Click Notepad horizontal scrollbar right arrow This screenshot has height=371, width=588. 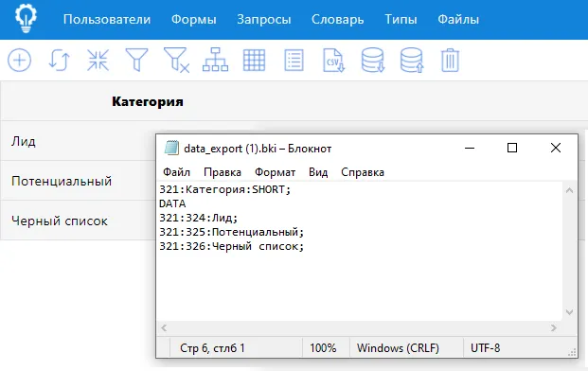(x=554, y=327)
